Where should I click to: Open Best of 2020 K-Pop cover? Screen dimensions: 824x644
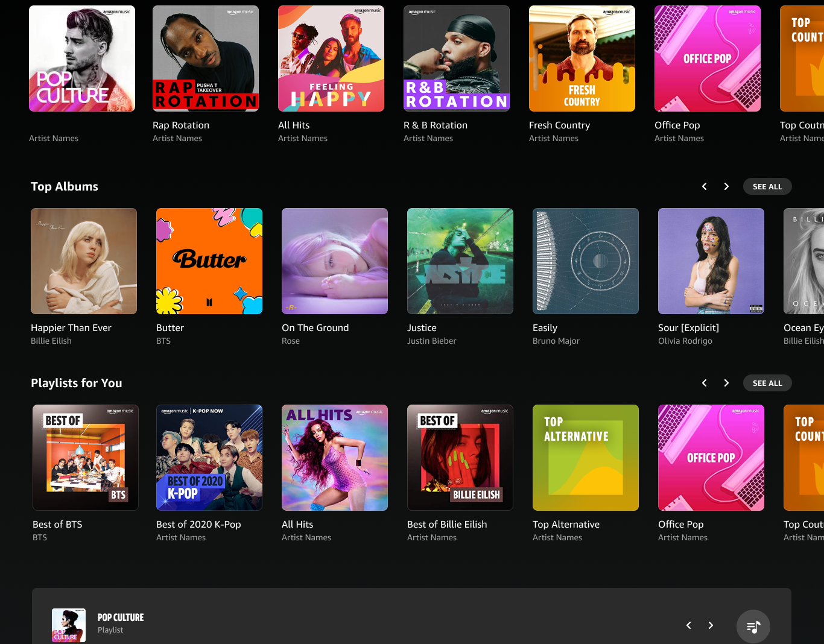(x=209, y=458)
